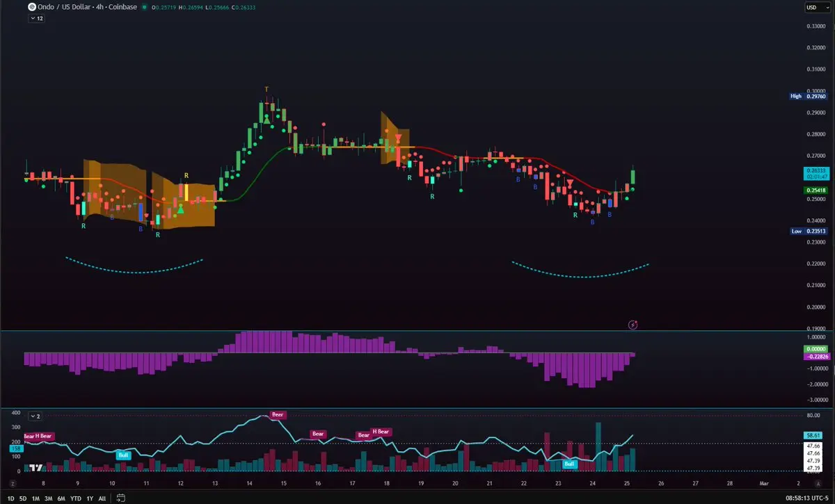Viewport: 835px width, 504px height.
Task: Click the H Bear label near the 18th
Action: pyautogui.click(x=381, y=432)
